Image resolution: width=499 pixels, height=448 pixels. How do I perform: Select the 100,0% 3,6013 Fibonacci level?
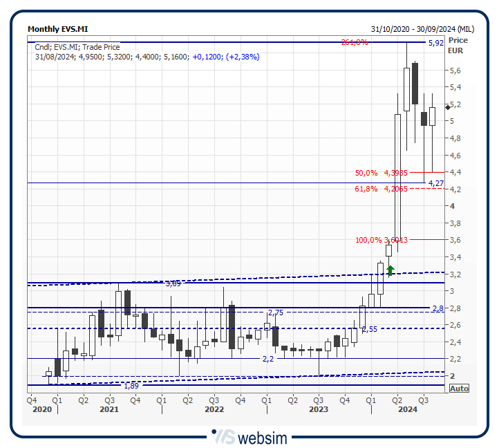tap(381, 240)
